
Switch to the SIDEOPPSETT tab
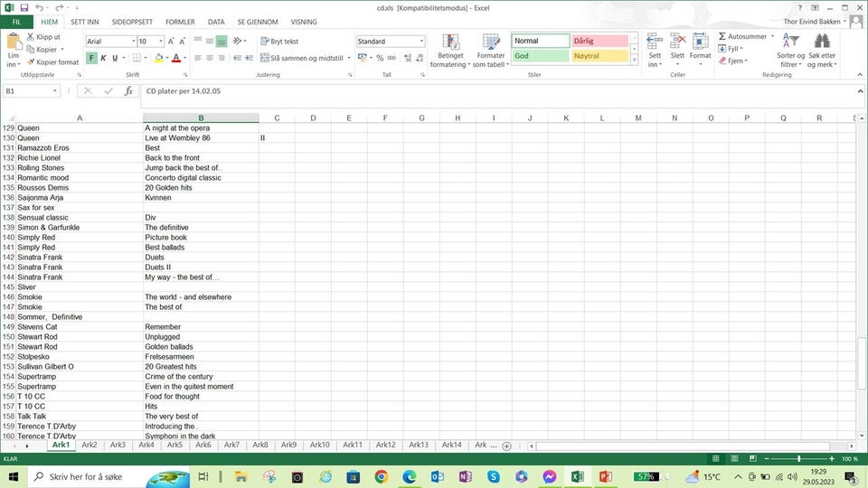tap(132, 22)
